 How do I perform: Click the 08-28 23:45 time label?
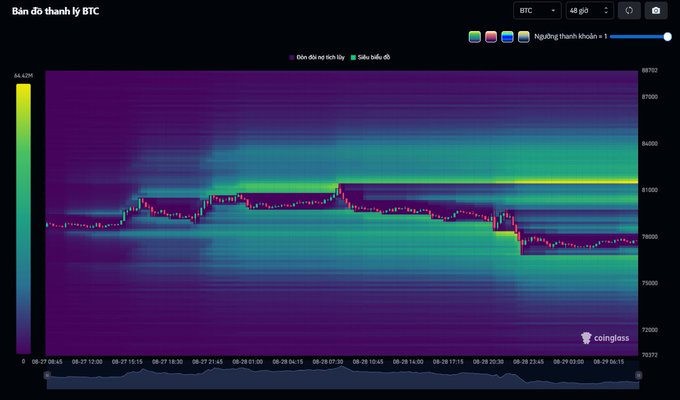point(528,361)
